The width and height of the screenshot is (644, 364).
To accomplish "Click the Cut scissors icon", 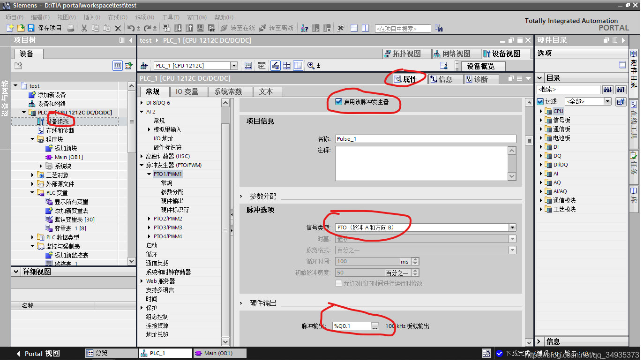I will point(84,28).
